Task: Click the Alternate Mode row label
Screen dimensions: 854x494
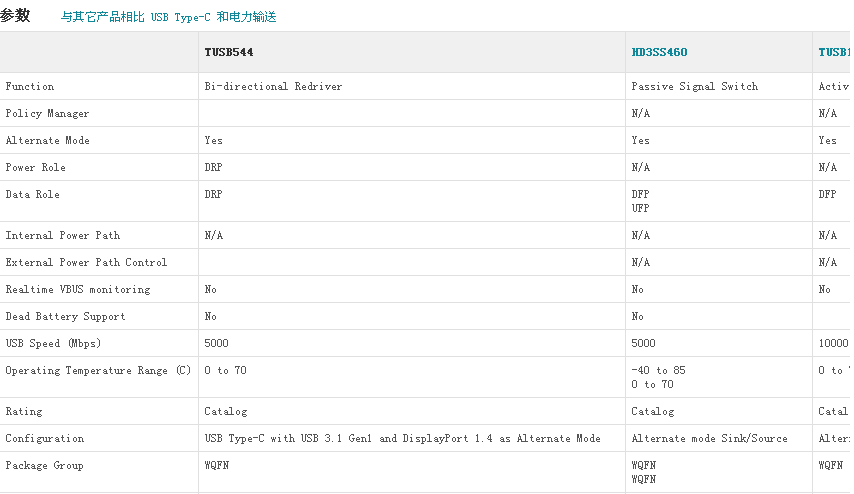Action: coord(47,141)
